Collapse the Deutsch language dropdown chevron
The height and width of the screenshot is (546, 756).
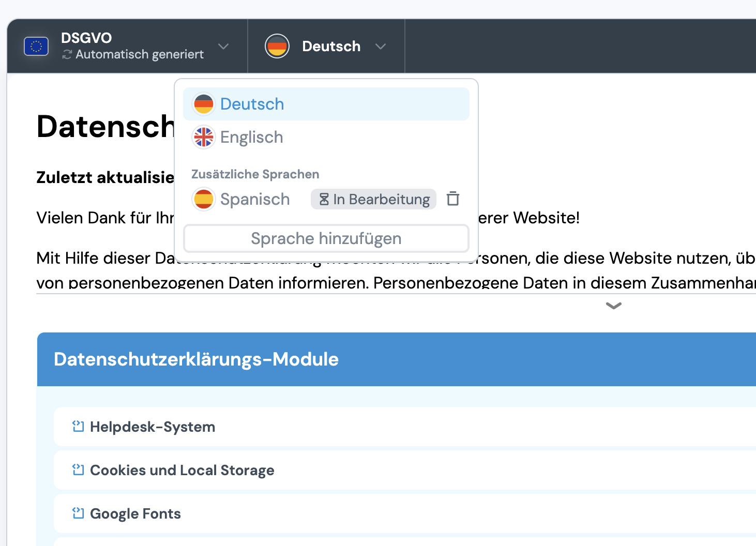tap(381, 47)
